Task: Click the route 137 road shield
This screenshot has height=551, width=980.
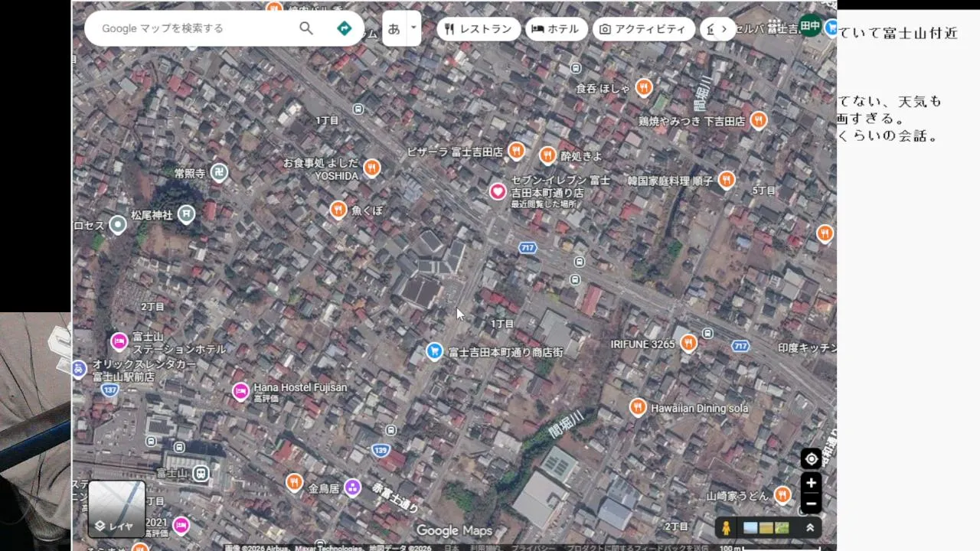Action: pyautogui.click(x=110, y=390)
